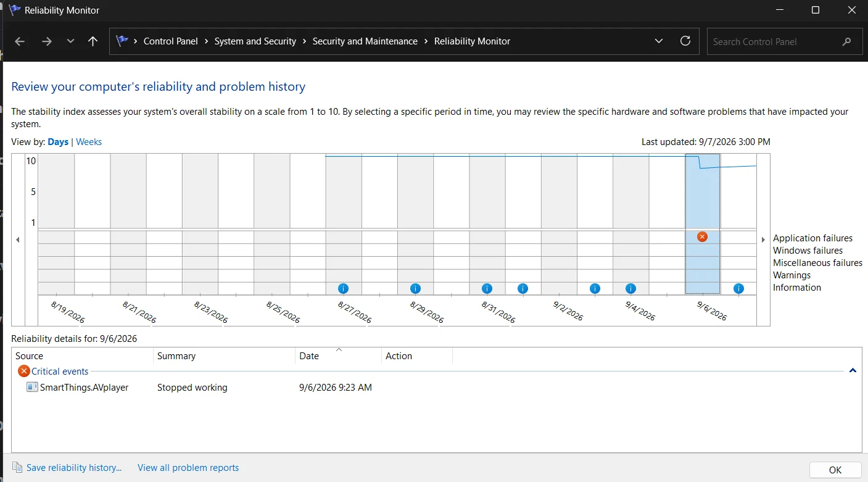
Task: Collapse the Critical events group
Action: [x=853, y=371]
